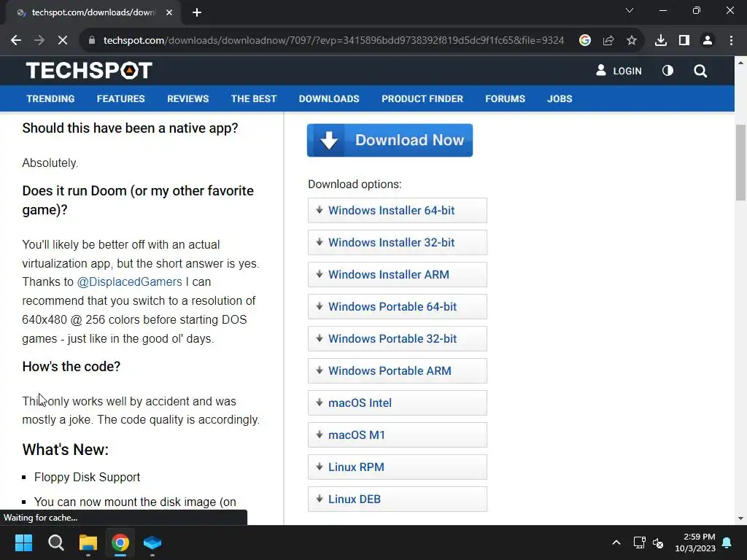747x560 pixels.
Task: Show hidden system tray icons
Action: coord(616,542)
